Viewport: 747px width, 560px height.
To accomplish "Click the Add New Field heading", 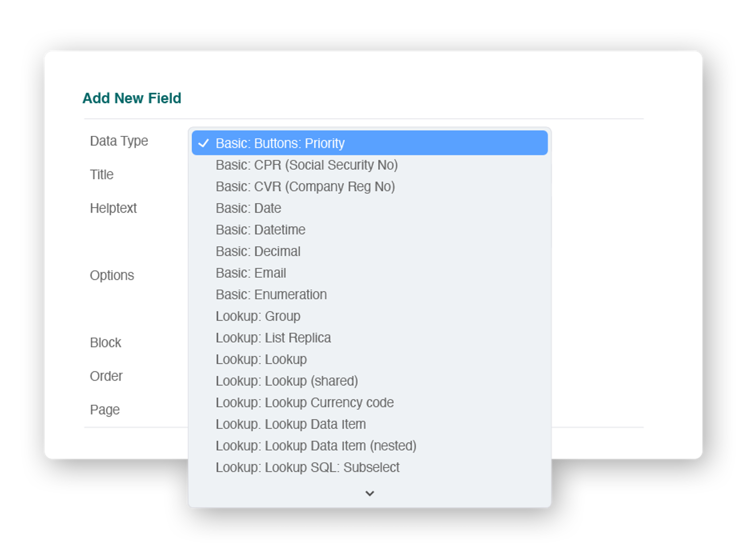I will (131, 98).
